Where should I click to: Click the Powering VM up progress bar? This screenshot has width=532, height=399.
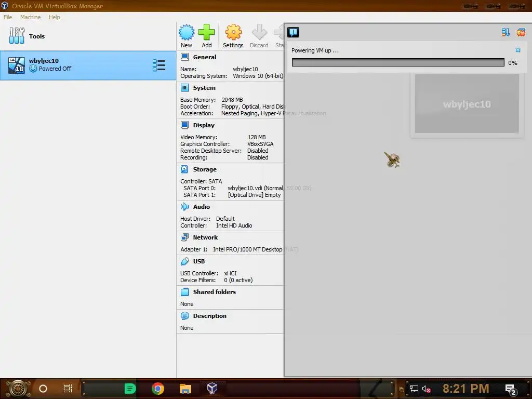tap(398, 62)
